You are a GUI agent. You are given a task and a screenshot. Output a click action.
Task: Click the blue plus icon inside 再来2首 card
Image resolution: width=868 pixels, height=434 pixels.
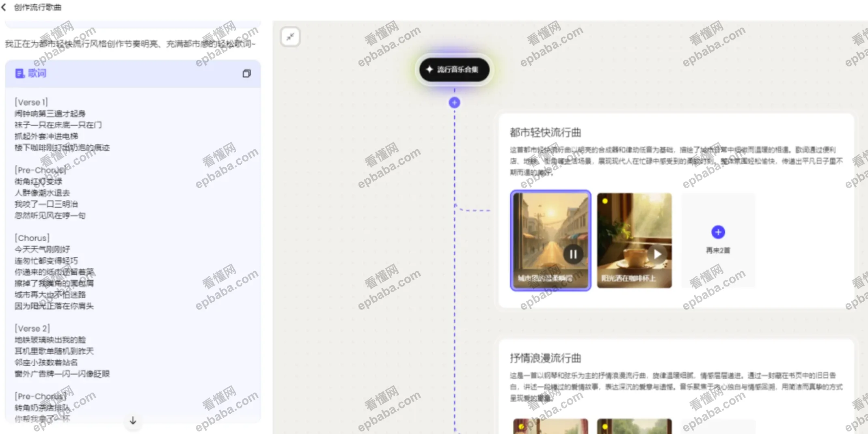click(718, 232)
